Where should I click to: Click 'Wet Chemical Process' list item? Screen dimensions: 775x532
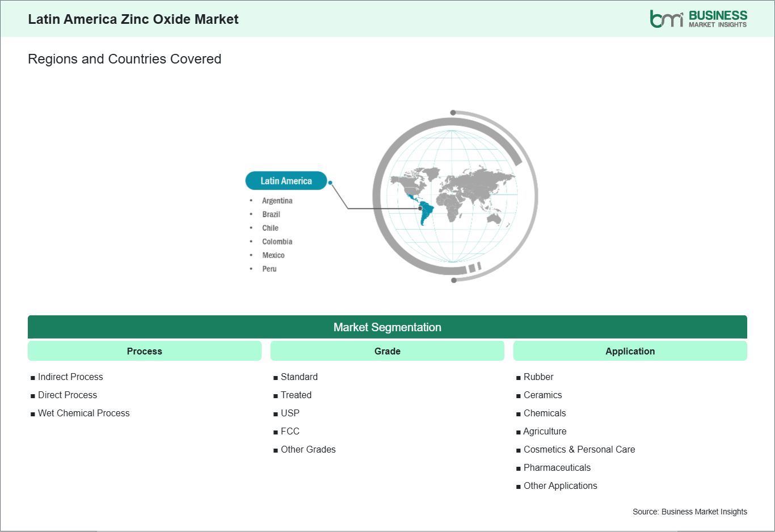pyautogui.click(x=84, y=413)
